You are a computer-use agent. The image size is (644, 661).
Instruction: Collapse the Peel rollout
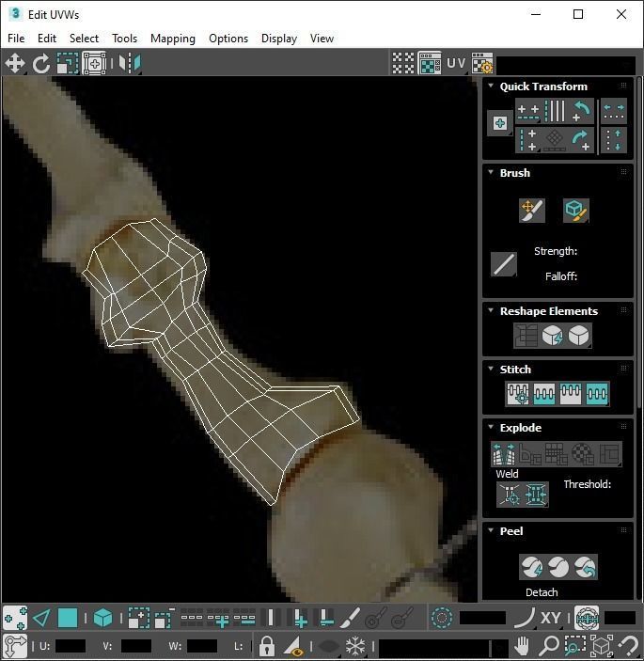[x=491, y=530]
